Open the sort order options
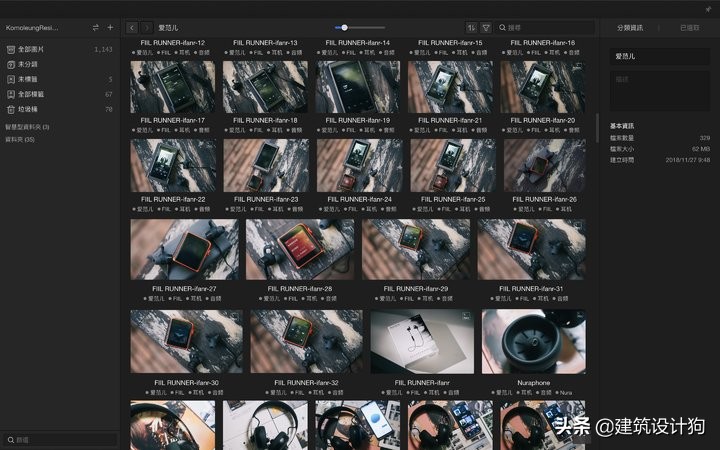Screen dimensions: 720x450 coord(471,28)
